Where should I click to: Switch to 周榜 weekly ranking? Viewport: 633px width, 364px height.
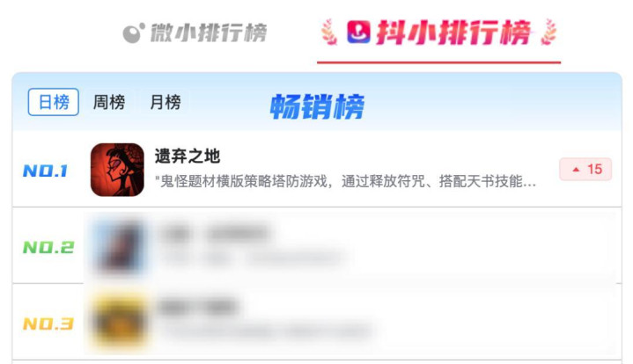pyautogui.click(x=109, y=102)
